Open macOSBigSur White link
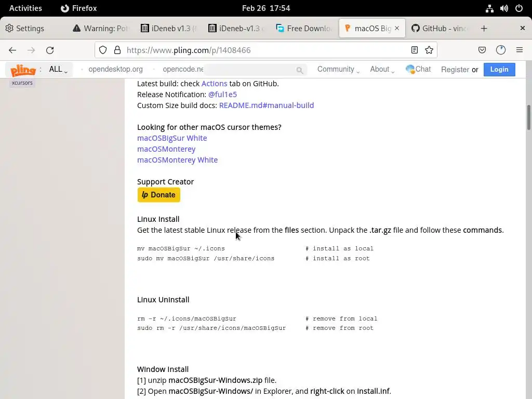Image resolution: width=532 pixels, height=399 pixels. click(x=172, y=138)
